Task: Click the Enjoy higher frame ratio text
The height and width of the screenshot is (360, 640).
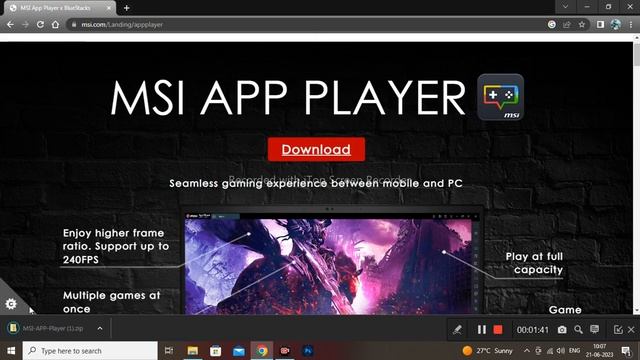Action: pyautogui.click(x=116, y=246)
